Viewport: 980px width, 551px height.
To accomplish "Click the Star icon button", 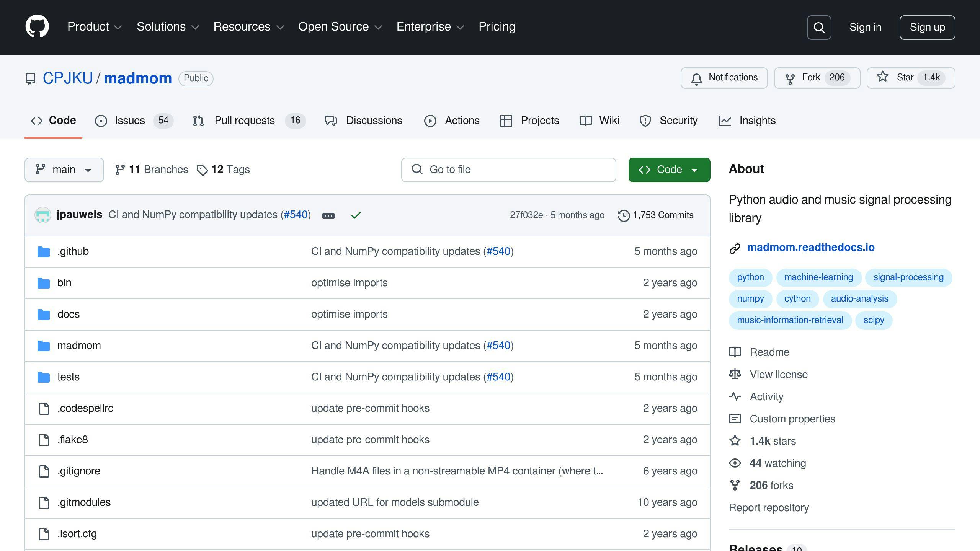I will tap(911, 78).
